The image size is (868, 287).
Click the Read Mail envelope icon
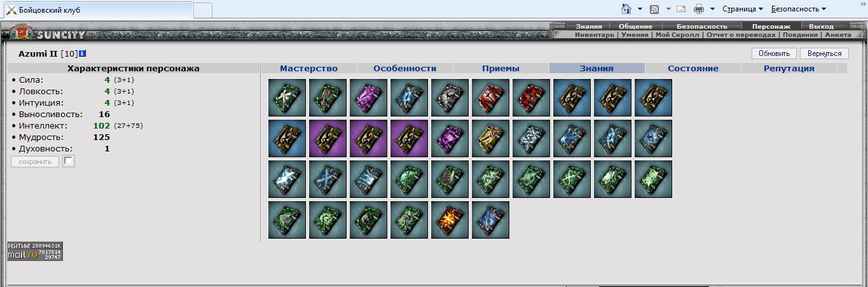(x=680, y=9)
